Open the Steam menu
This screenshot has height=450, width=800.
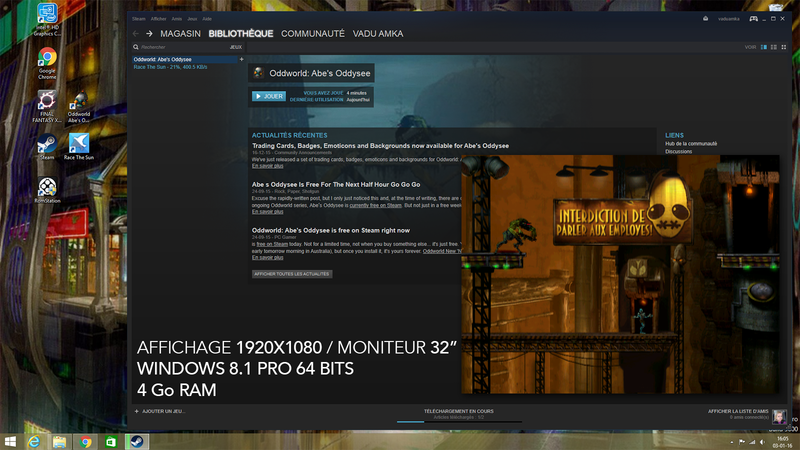[x=138, y=19]
